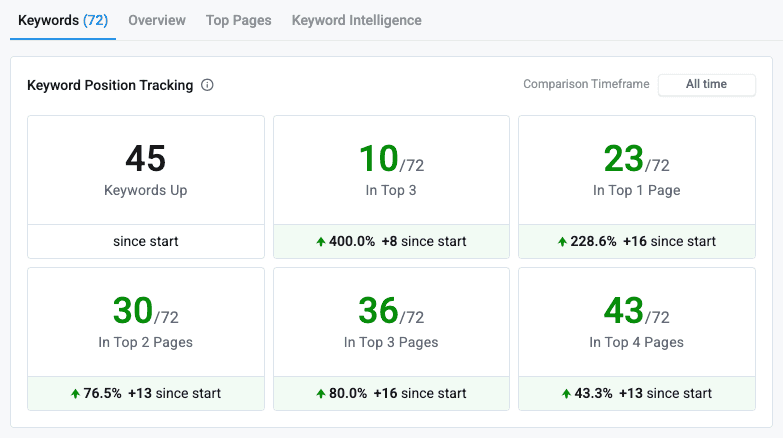
Task: Click the In Top 4 Pages label
Action: [636, 342]
